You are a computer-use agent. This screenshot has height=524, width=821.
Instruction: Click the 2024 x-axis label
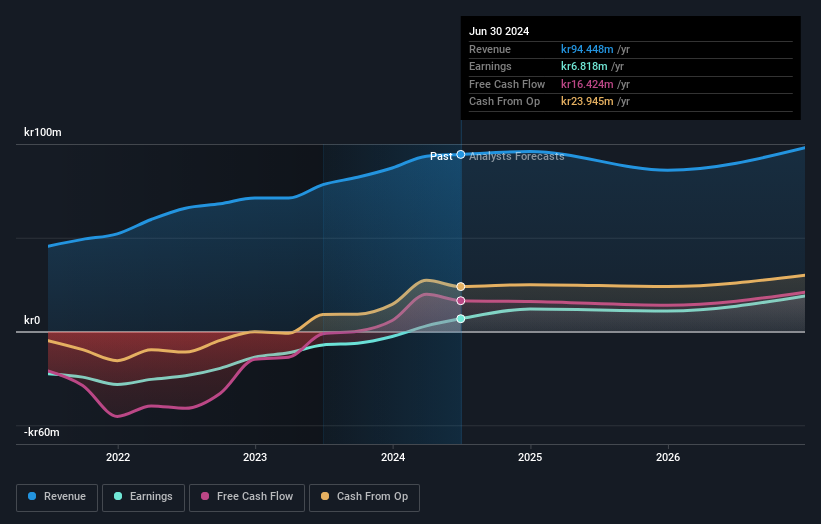coord(393,457)
